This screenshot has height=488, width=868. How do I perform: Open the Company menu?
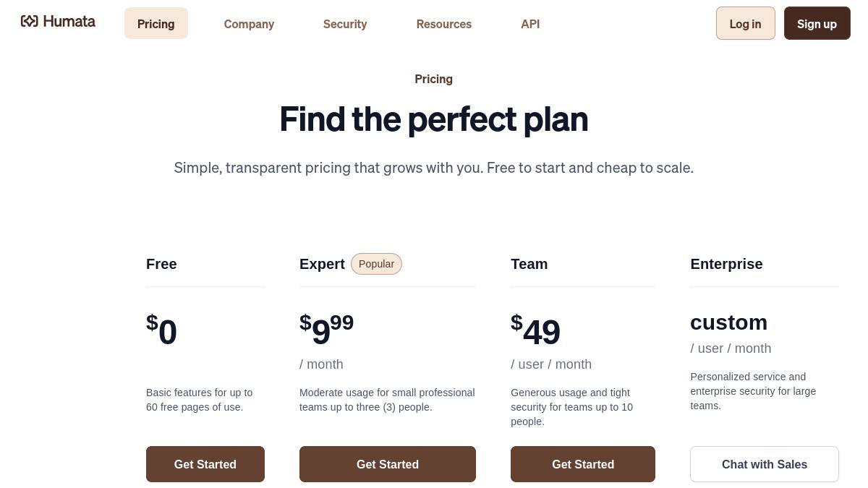tap(249, 24)
